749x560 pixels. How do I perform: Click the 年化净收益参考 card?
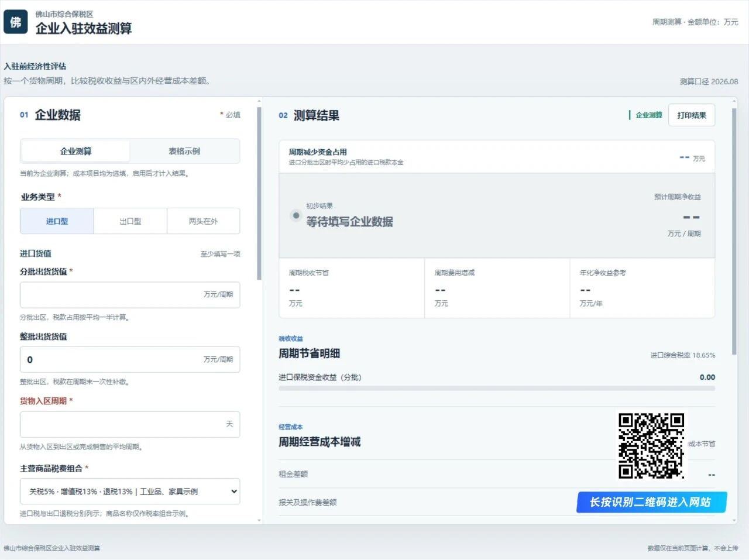point(643,288)
